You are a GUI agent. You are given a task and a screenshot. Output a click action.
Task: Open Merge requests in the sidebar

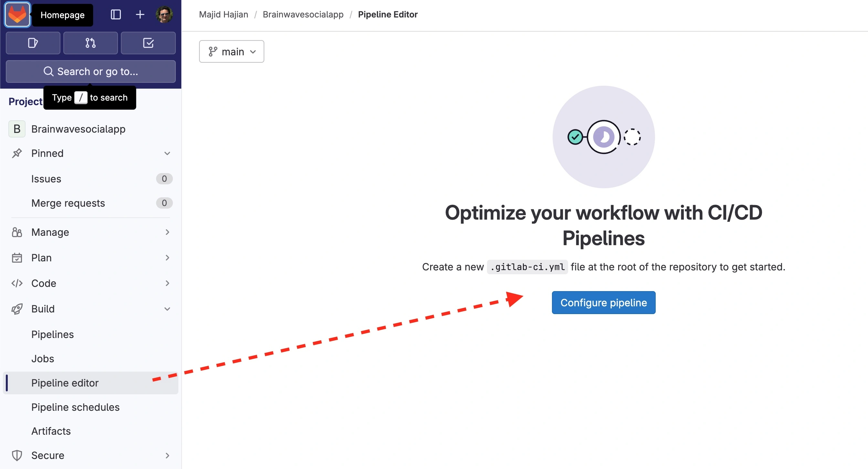click(x=90, y=203)
